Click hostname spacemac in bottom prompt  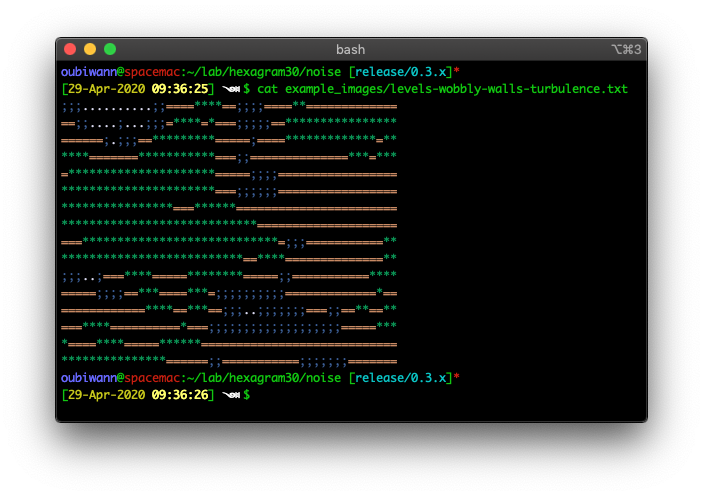(x=152, y=378)
